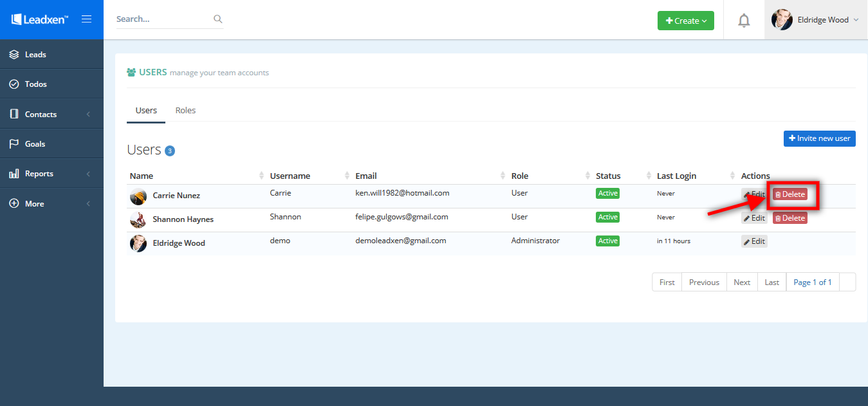Go to Previous page

(704, 282)
